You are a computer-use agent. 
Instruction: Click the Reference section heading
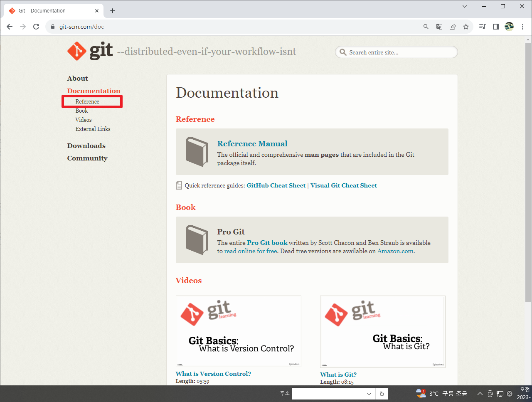coord(195,119)
